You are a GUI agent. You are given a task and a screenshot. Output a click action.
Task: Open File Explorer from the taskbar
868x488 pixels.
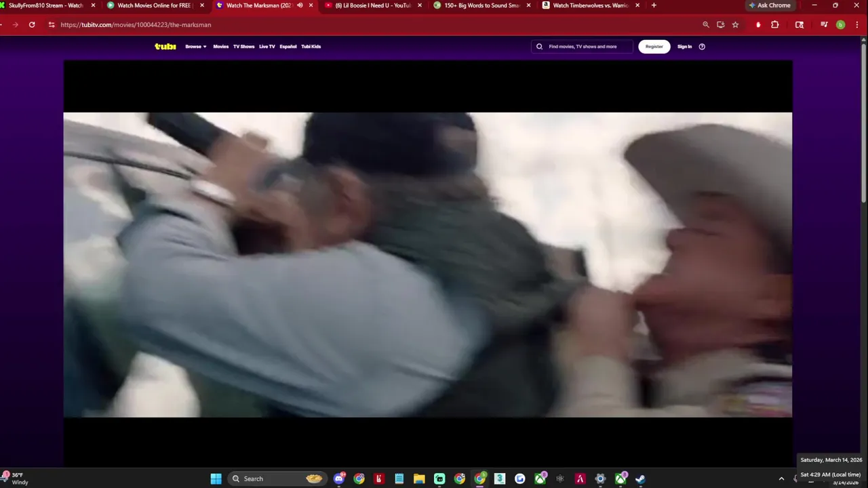coord(419,479)
